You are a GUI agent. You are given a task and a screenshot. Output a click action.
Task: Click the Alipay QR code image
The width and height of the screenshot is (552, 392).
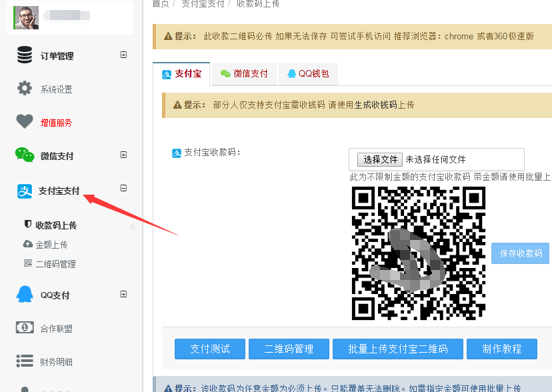(419, 253)
